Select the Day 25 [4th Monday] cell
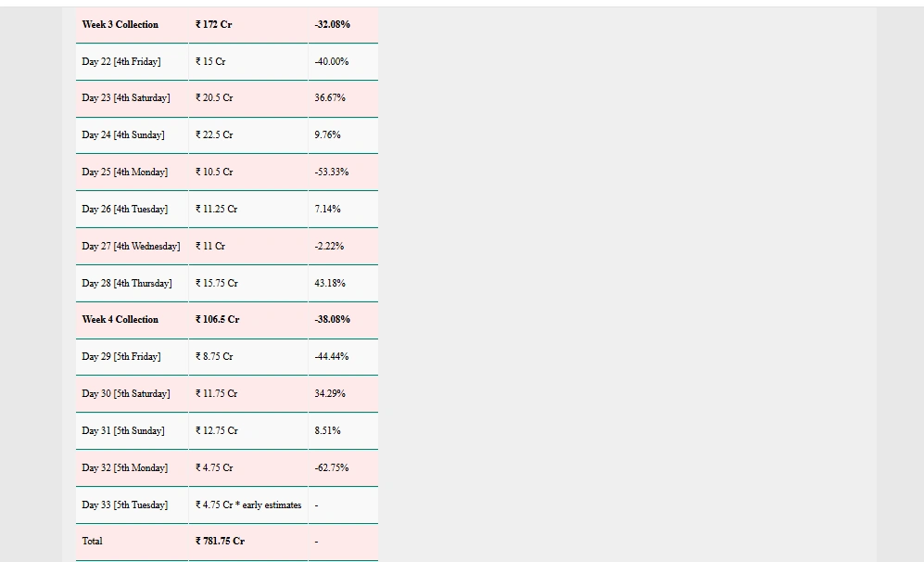Image resolution: width=924 pixels, height=562 pixels. point(125,172)
